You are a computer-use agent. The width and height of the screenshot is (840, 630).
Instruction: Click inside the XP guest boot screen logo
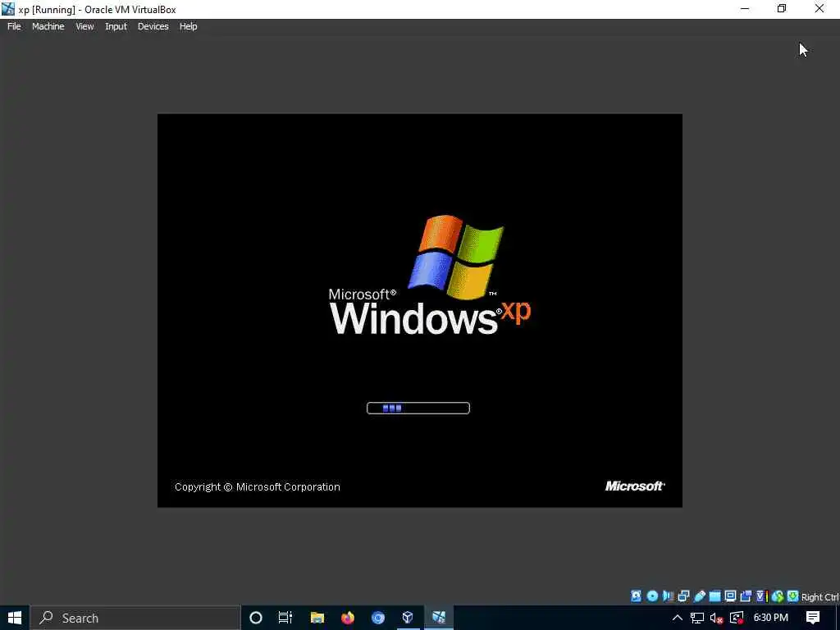tap(430, 276)
